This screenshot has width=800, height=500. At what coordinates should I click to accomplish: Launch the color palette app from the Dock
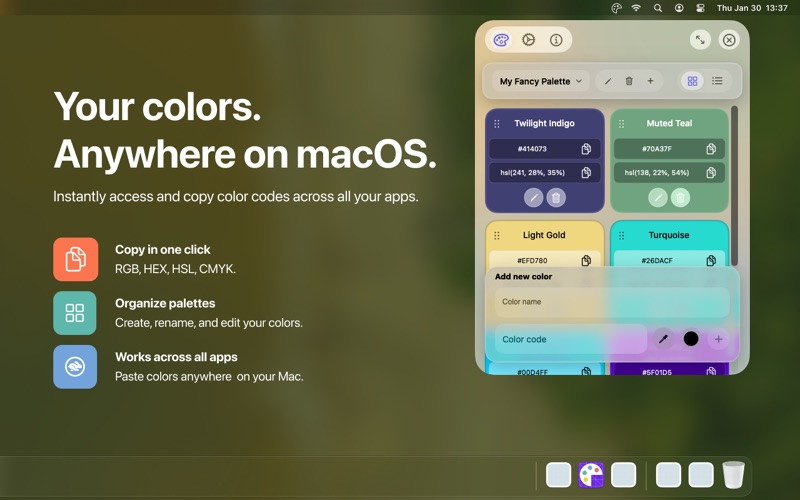(591, 474)
